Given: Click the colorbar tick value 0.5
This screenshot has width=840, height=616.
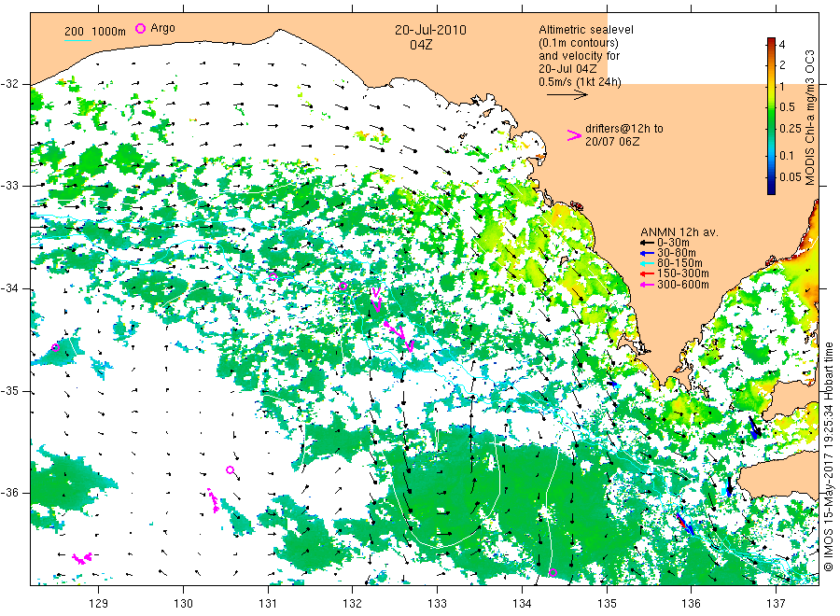Looking at the screenshot, I should (788, 107).
